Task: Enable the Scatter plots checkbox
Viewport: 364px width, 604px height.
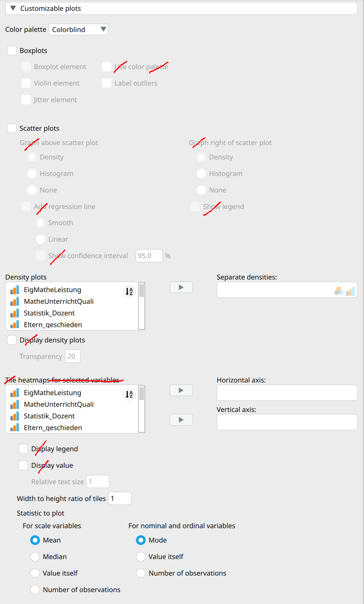Action: tap(12, 128)
